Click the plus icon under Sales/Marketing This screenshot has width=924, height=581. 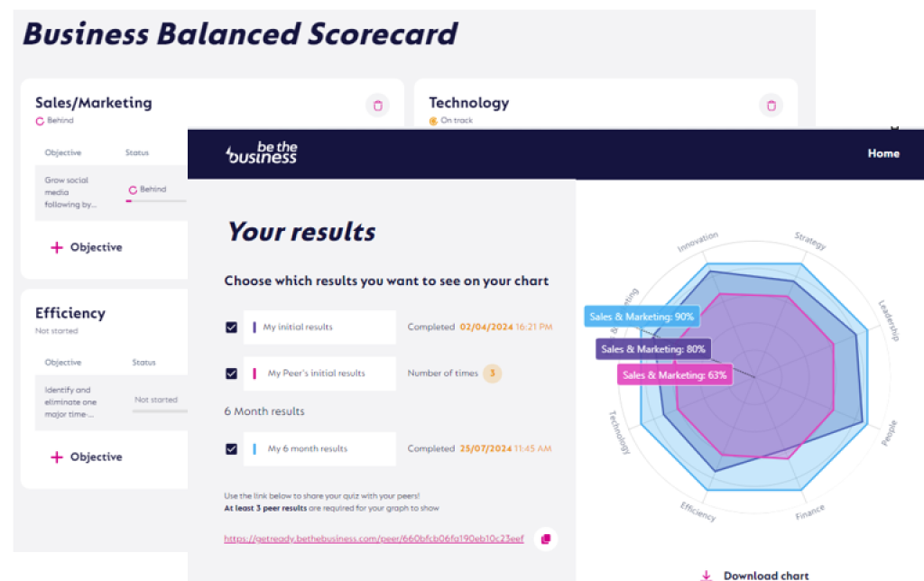57,247
